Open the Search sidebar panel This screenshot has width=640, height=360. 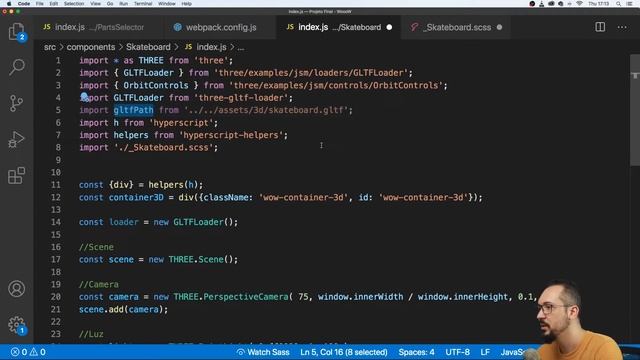[x=16, y=67]
